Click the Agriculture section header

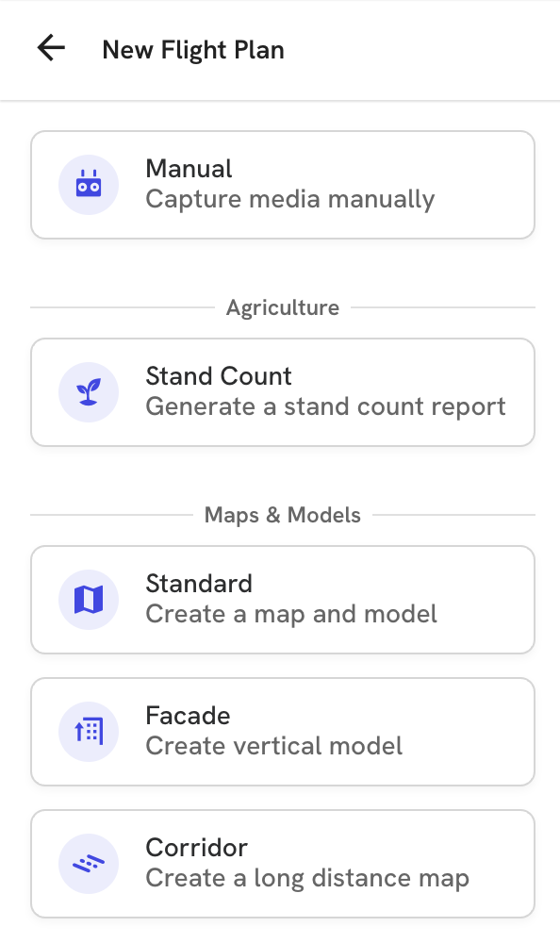(283, 308)
